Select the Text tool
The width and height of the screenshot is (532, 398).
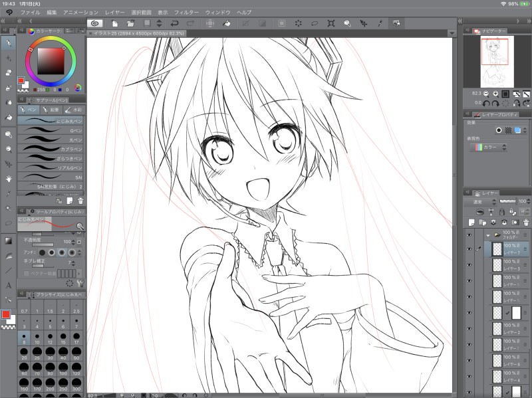pyautogui.click(x=9, y=285)
